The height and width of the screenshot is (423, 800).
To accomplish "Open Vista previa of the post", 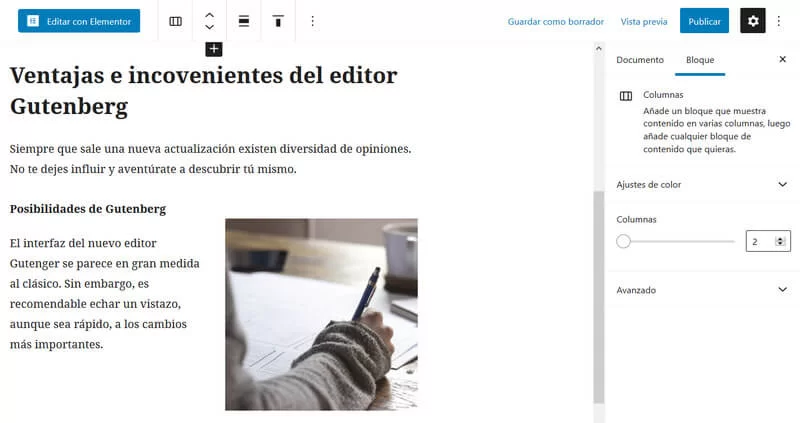I will (x=644, y=21).
